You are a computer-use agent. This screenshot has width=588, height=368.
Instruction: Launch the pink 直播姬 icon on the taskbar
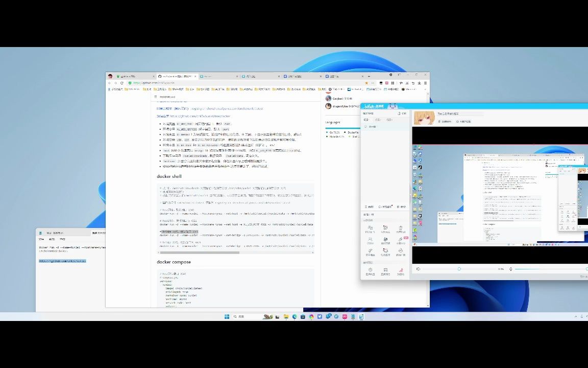[345, 316]
